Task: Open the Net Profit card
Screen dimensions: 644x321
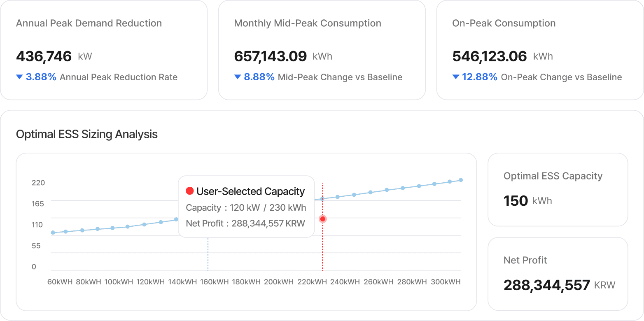Action: [x=558, y=274]
